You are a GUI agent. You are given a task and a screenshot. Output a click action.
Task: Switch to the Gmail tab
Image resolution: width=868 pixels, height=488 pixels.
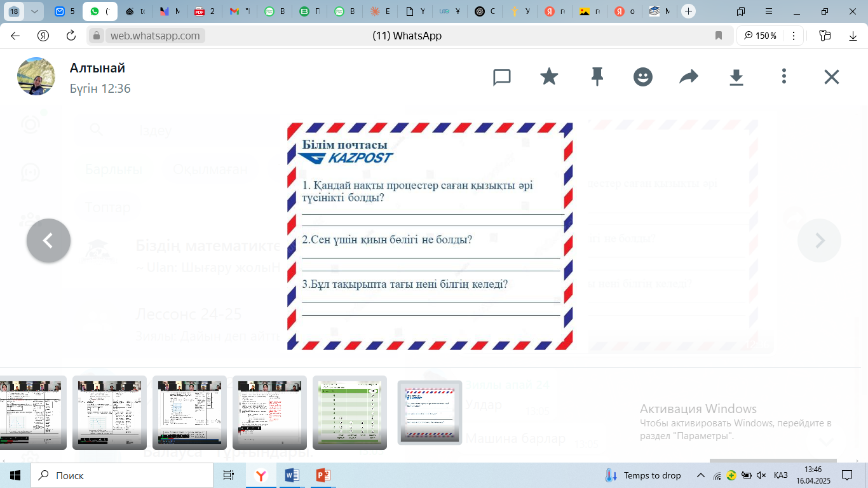click(240, 11)
